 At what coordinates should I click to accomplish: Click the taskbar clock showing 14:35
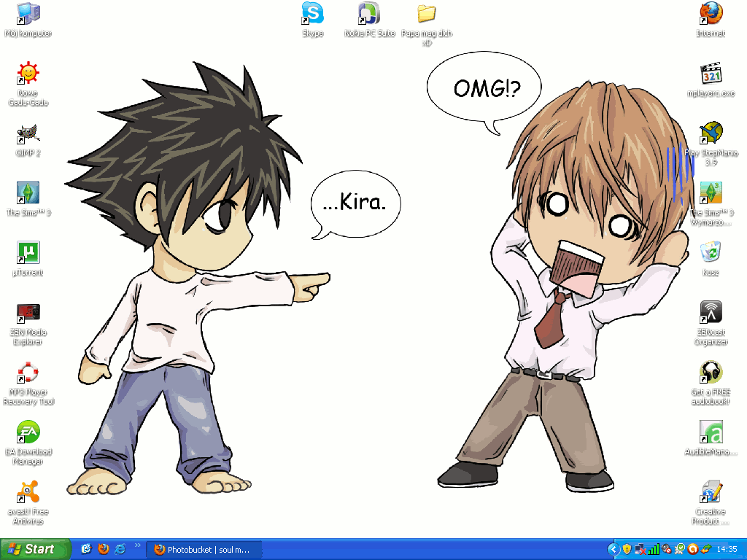pos(727,549)
